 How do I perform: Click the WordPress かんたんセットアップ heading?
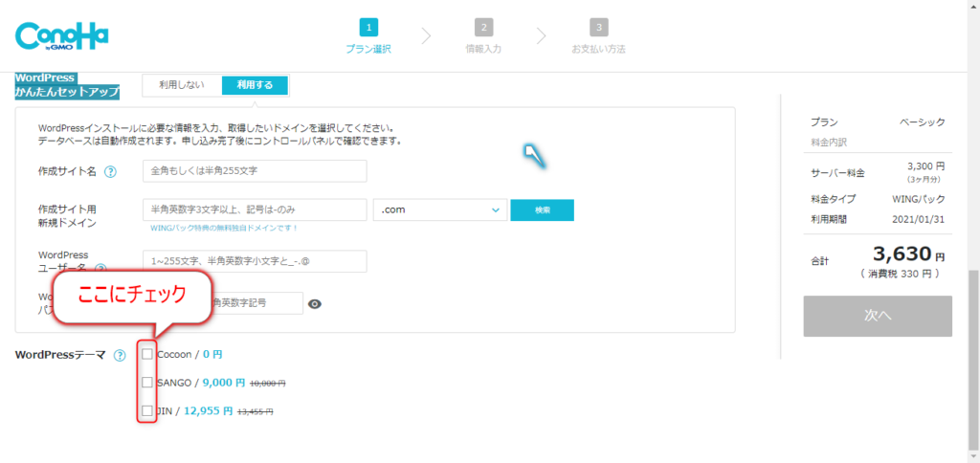67,85
